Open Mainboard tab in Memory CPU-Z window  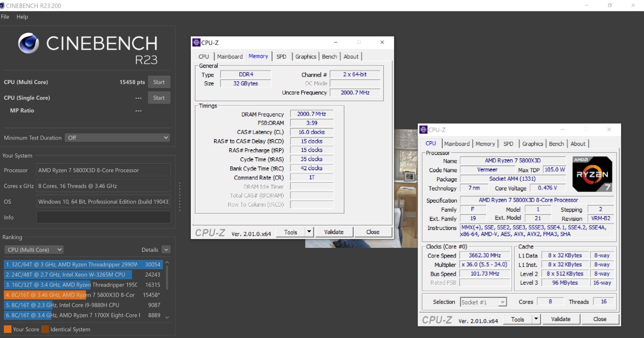(x=230, y=57)
